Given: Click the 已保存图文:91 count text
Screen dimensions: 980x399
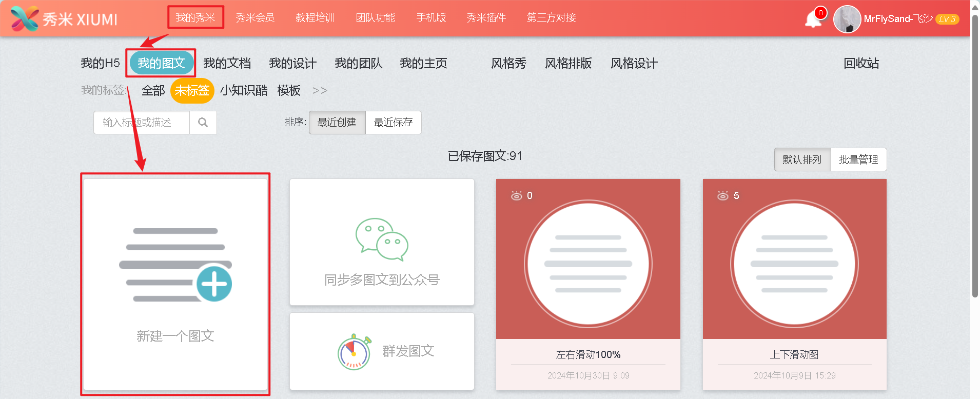Looking at the screenshot, I should tap(485, 156).
